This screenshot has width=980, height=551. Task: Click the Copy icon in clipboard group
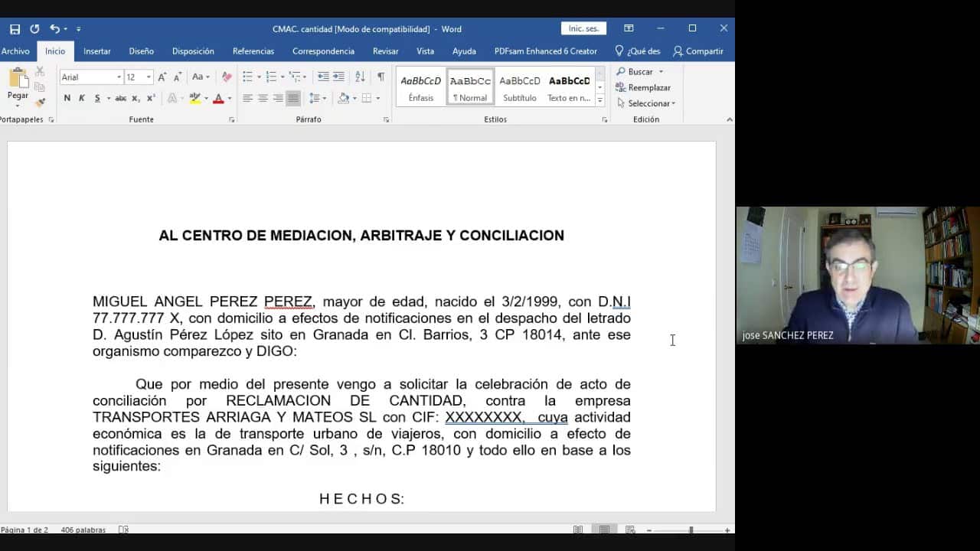pos(40,86)
